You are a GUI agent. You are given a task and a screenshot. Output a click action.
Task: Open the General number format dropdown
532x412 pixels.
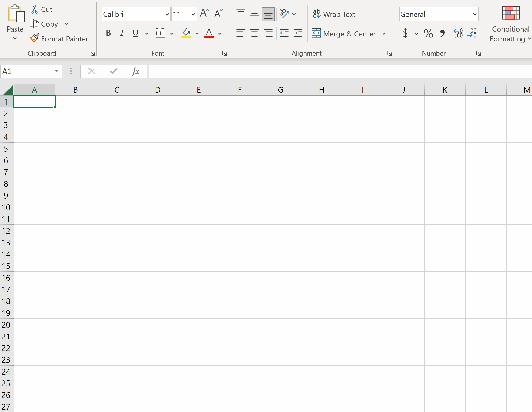coord(474,14)
